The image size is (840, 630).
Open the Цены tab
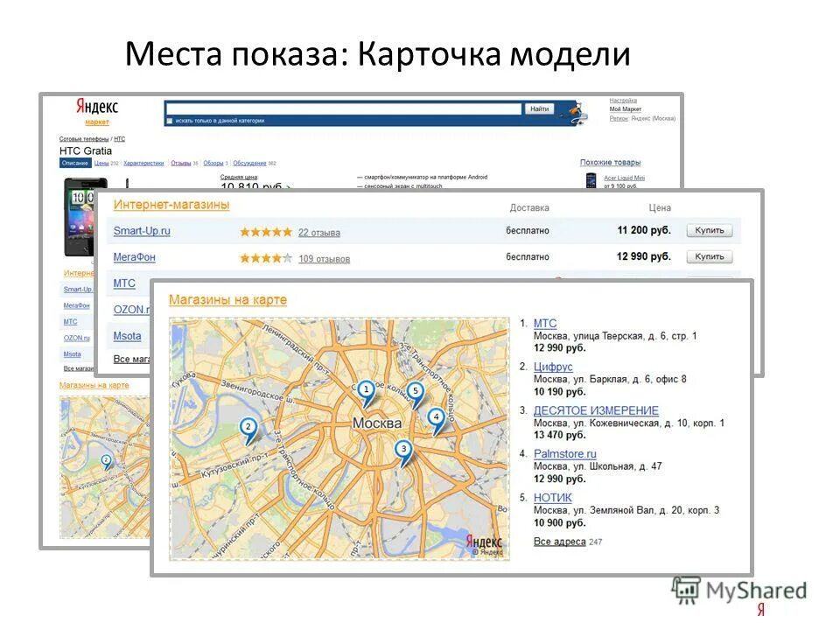click(x=103, y=163)
